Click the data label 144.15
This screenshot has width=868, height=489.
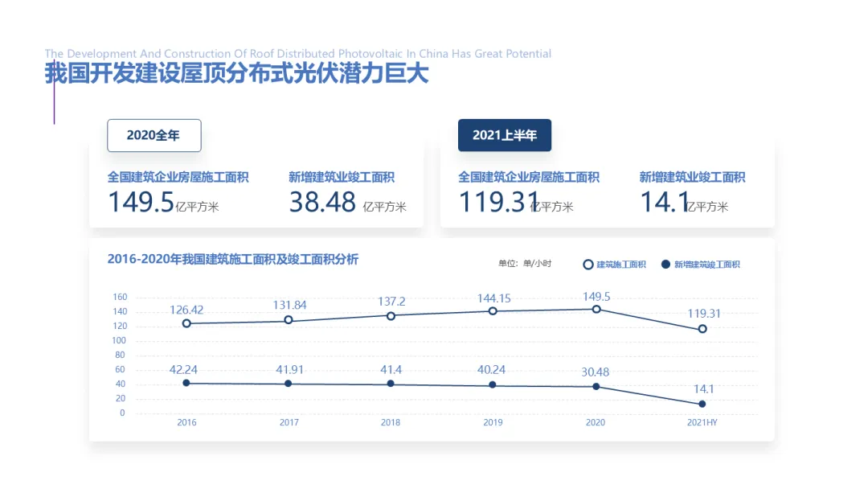tap(493, 299)
